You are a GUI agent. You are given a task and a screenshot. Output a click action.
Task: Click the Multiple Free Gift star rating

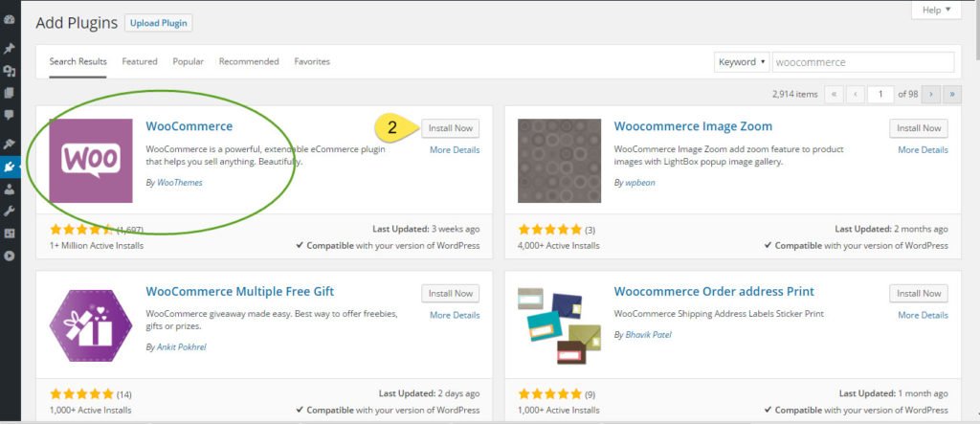click(x=81, y=394)
